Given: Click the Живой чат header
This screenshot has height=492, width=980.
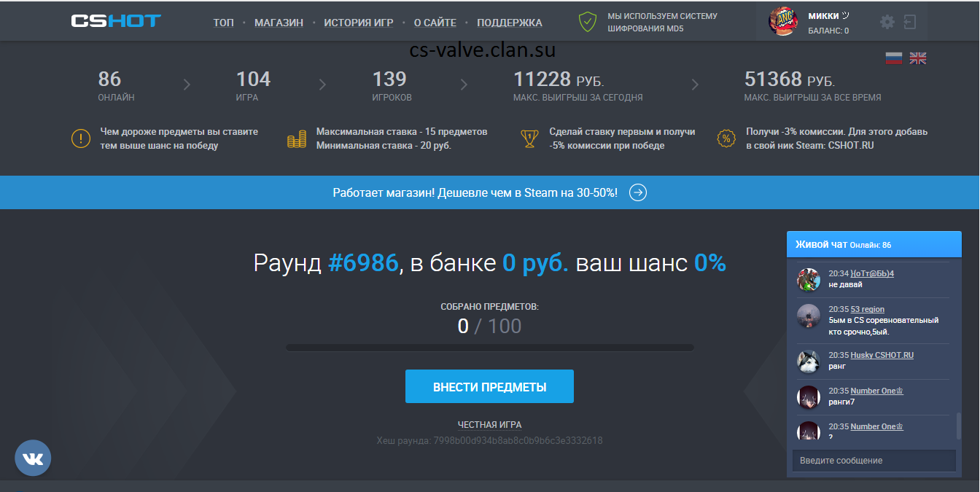Looking at the screenshot, I should [874, 244].
